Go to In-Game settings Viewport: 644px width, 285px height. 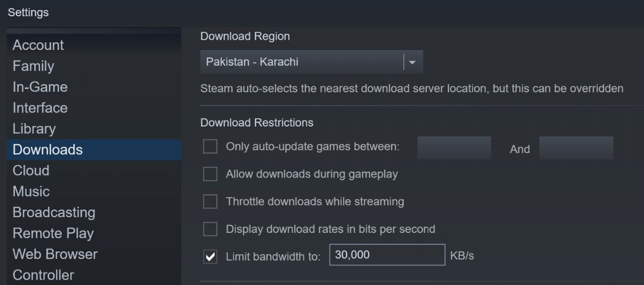pyautogui.click(x=40, y=87)
